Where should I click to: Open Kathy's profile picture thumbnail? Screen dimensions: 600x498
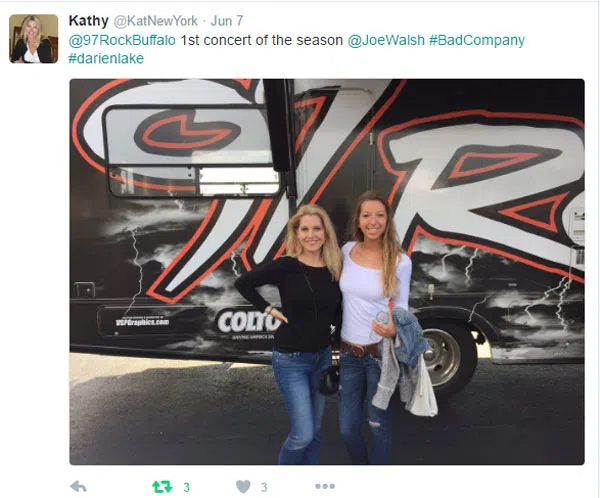(34, 39)
